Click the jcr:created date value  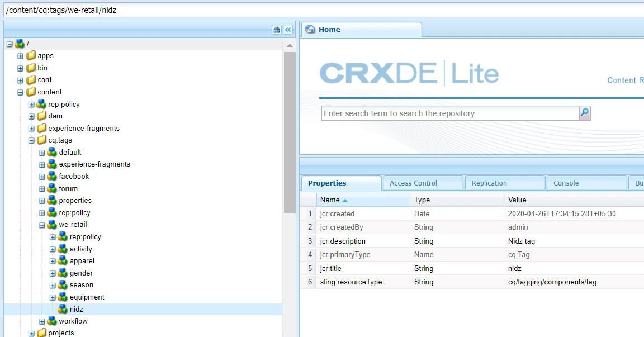pos(561,214)
